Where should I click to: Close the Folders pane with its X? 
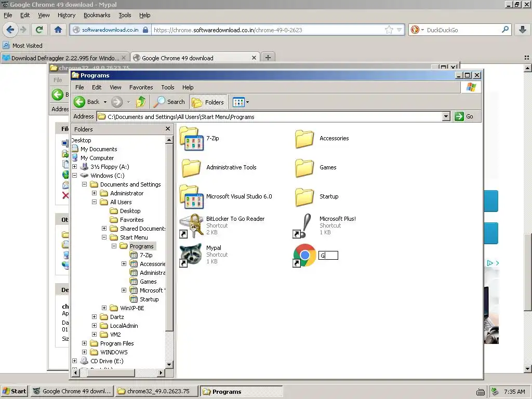[x=168, y=129]
